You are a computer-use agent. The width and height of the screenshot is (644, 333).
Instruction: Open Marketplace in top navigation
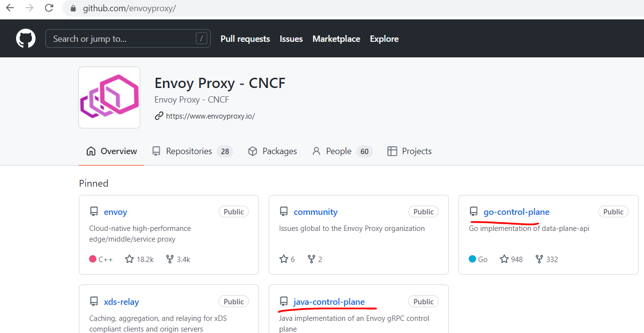click(x=336, y=39)
